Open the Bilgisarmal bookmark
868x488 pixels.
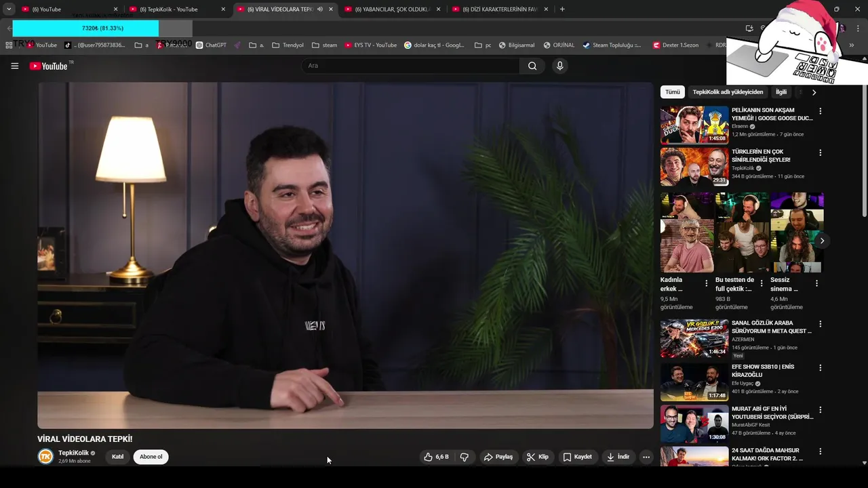click(x=516, y=45)
